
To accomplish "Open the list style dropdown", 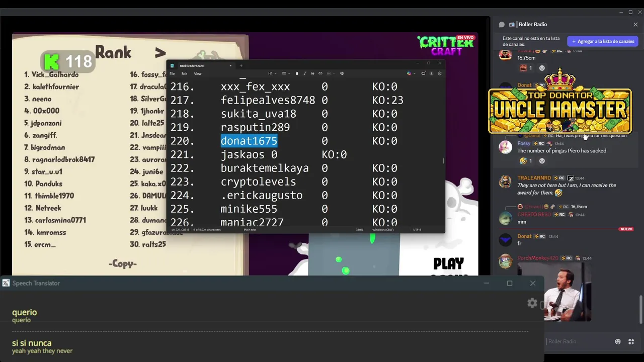I will pyautogui.click(x=286, y=73).
